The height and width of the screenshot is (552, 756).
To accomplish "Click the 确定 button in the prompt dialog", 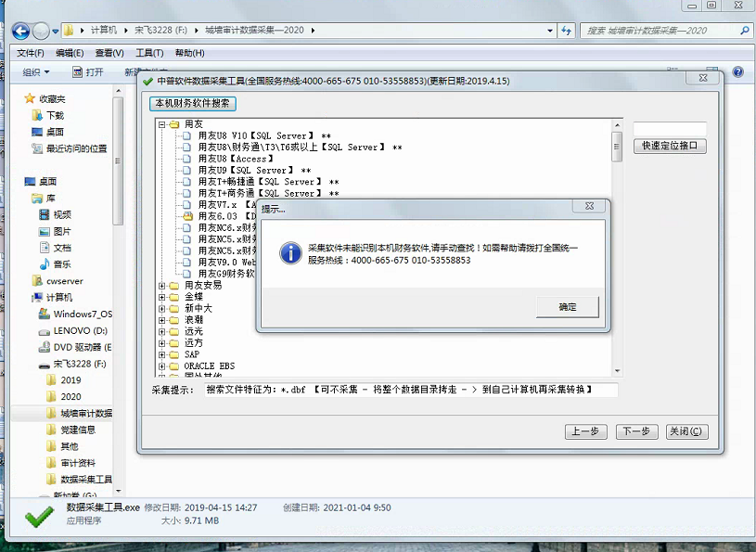I will (x=567, y=306).
